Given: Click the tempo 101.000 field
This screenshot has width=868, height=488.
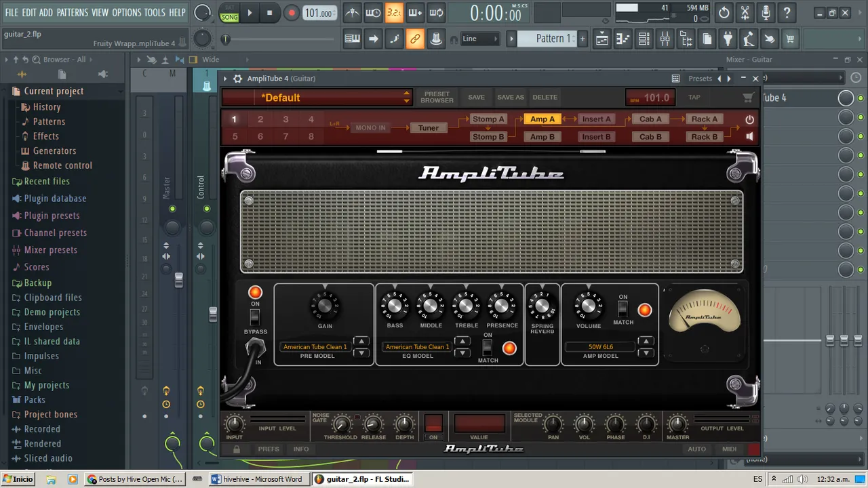Looking at the screenshot, I should 320,13.
